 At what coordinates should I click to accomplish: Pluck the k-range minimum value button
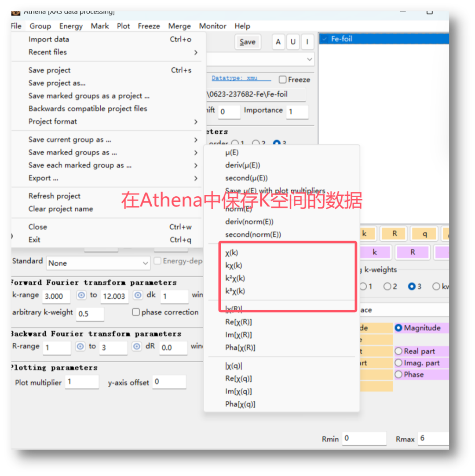pyautogui.click(x=81, y=295)
